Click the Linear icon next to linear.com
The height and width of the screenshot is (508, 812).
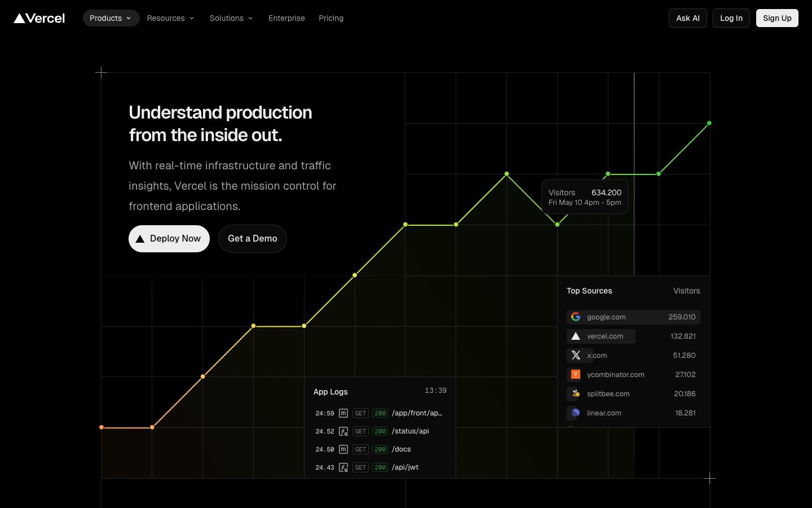575,413
